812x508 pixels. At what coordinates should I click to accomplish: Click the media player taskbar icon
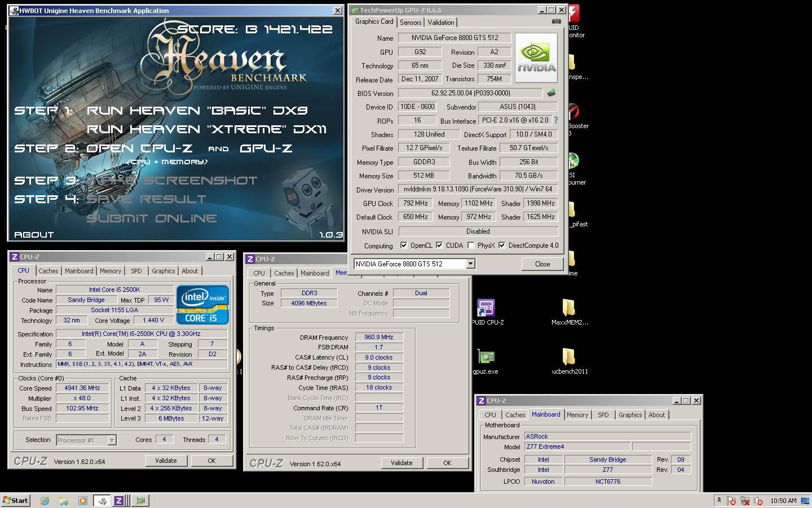click(83, 500)
